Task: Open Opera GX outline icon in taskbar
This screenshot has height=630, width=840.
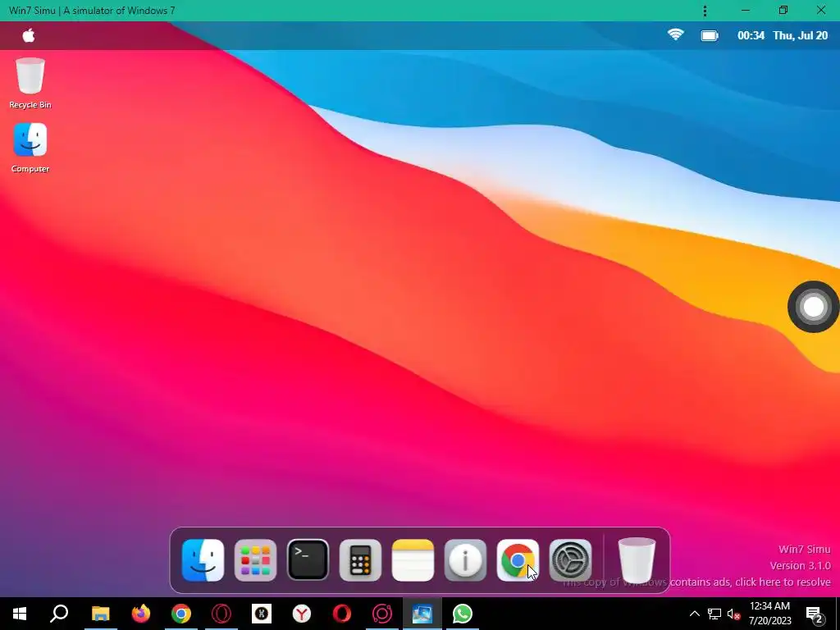Action: click(x=221, y=614)
